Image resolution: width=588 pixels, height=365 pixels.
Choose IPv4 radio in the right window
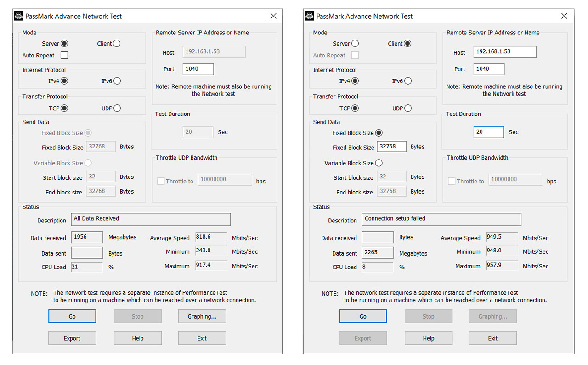pyautogui.click(x=355, y=81)
